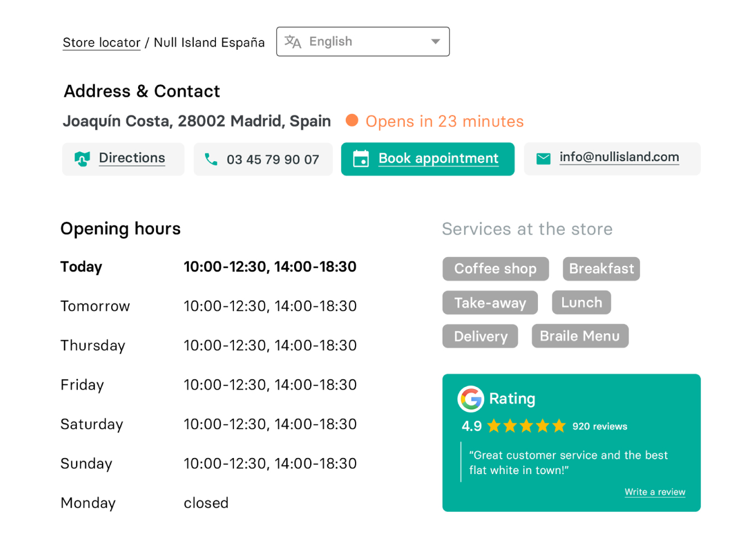
Task: Click the five-star rating row
Action: pos(526,426)
